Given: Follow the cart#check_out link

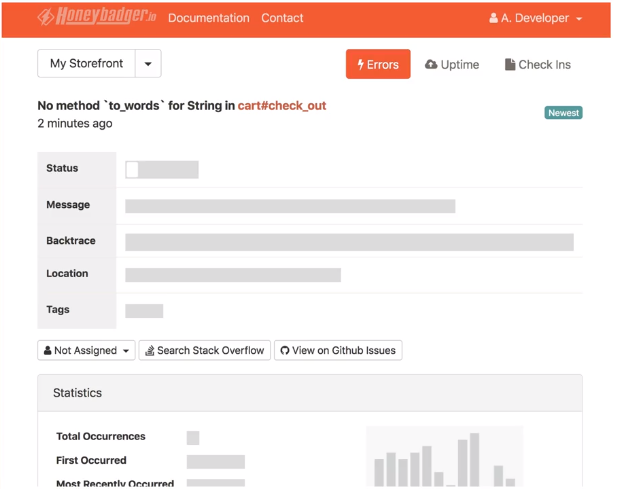Looking at the screenshot, I should tap(282, 105).
